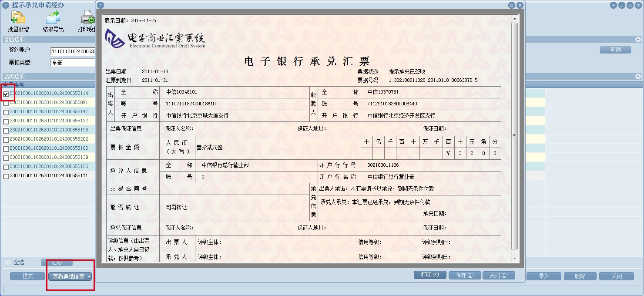Viewport: 644px width, 296px height.
Task: Check the row ending in 655091
Action: point(6,103)
